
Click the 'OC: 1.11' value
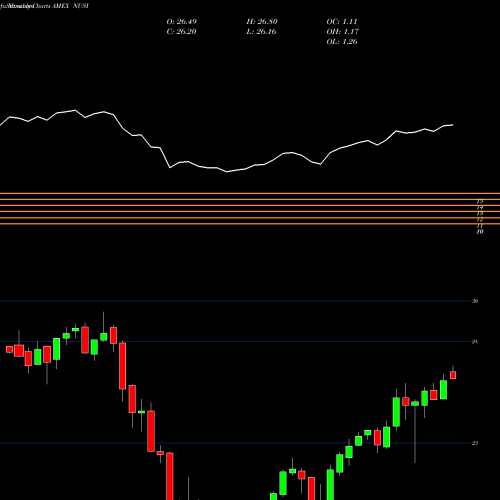pyautogui.click(x=342, y=22)
